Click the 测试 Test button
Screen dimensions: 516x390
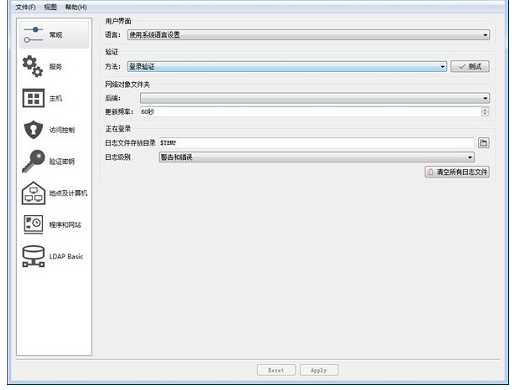(x=470, y=66)
